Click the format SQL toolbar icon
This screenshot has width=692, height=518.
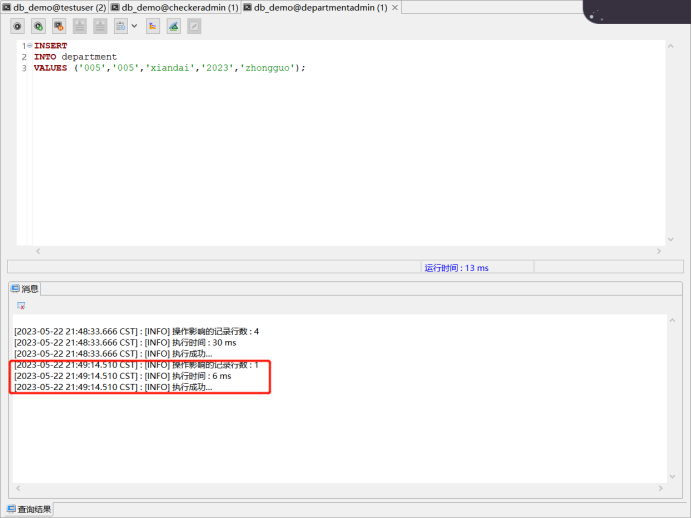(x=153, y=26)
